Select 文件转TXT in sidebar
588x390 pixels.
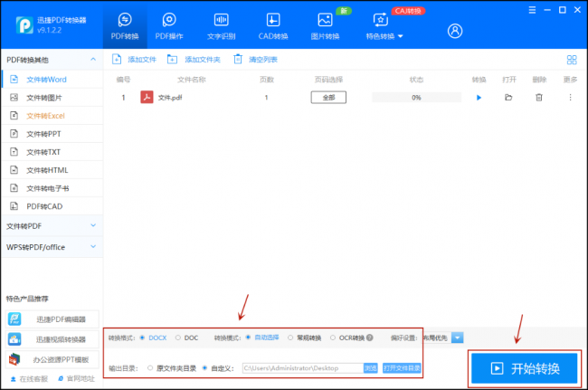[x=52, y=152]
